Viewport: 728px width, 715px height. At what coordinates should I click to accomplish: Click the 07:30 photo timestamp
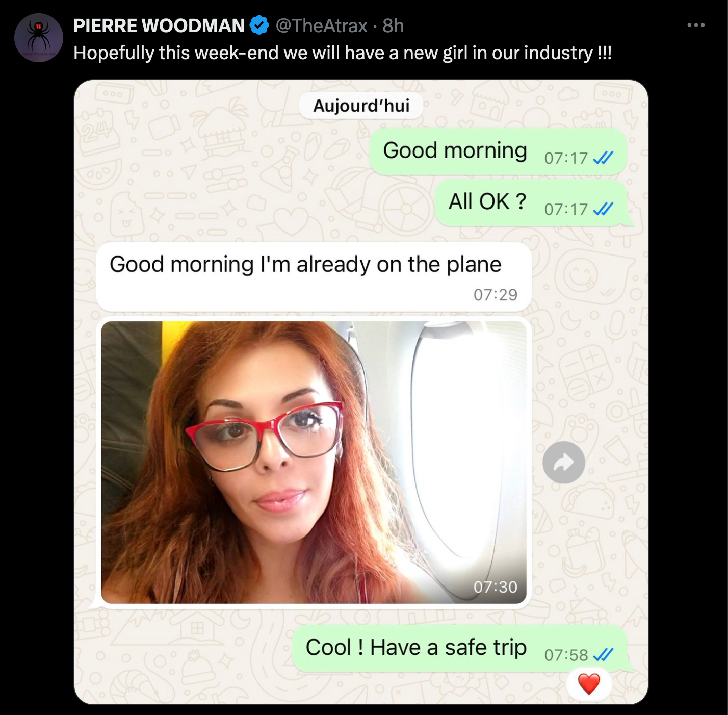point(495,587)
